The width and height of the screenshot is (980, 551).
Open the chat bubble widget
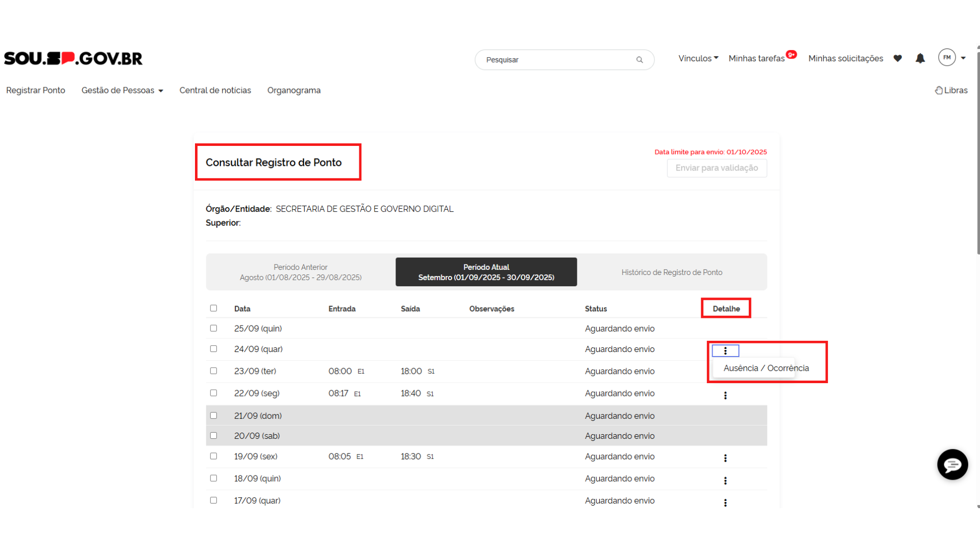[x=952, y=465]
